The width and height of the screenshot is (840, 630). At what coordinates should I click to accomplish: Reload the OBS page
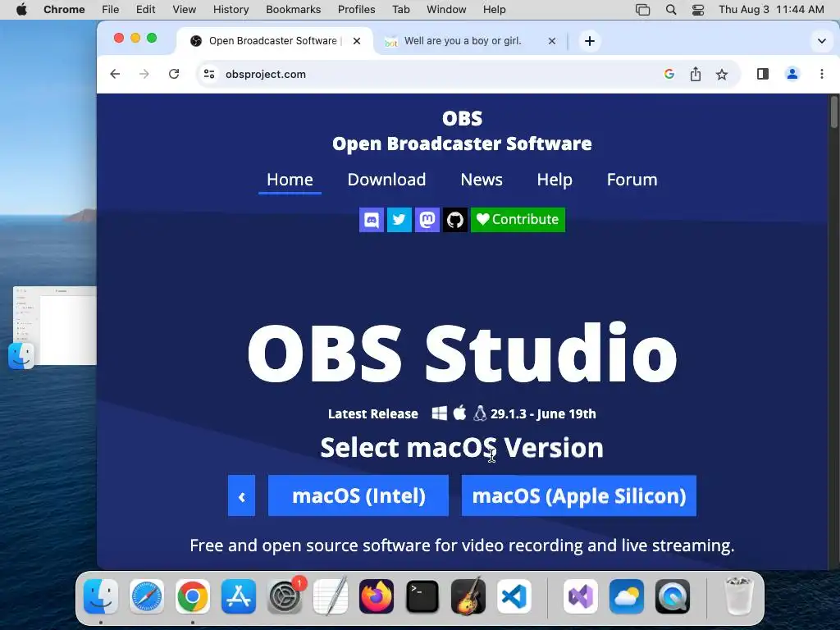tap(174, 74)
